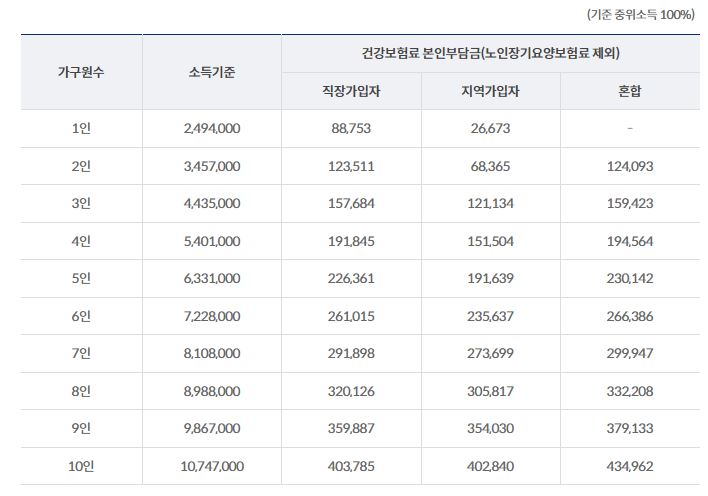Click 직장가입자 value 226,361
708x496 pixels.
point(351,278)
